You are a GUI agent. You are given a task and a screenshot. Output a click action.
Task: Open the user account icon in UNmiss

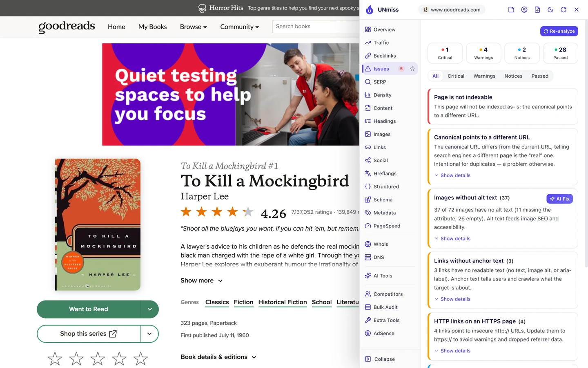pos(524,10)
